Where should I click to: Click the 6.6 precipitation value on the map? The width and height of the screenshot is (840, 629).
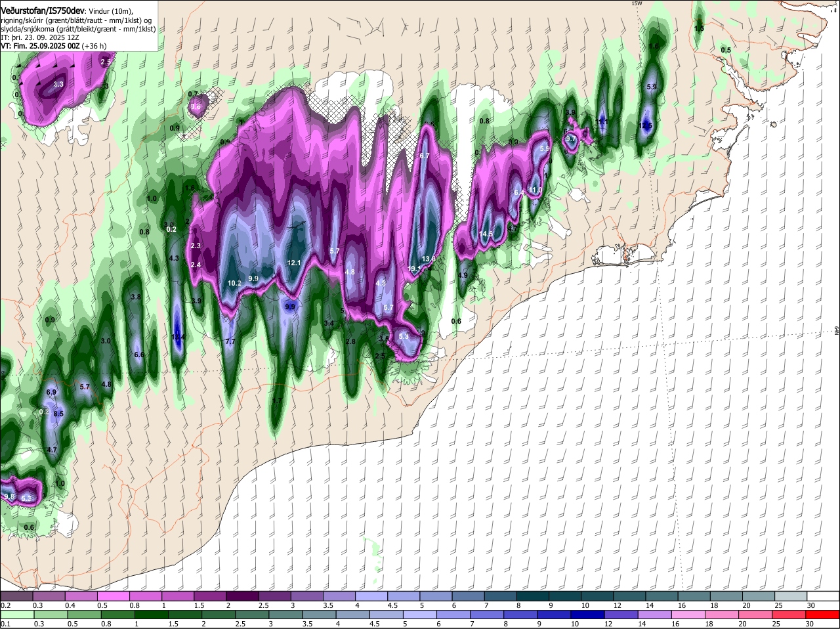click(x=138, y=355)
